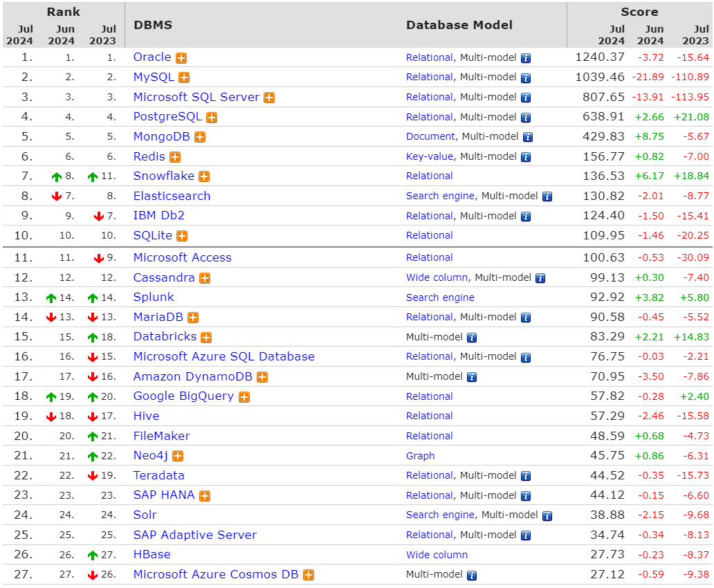The width and height of the screenshot is (714, 588).
Task: Click the orange plus icon next to Oracle
Action: [x=181, y=58]
